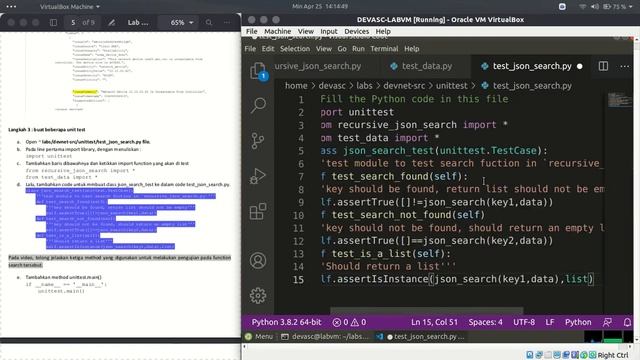This screenshot has width=640, height=360.
Task: Click the annotate pencil in the PDF viewer
Action: [111, 22]
